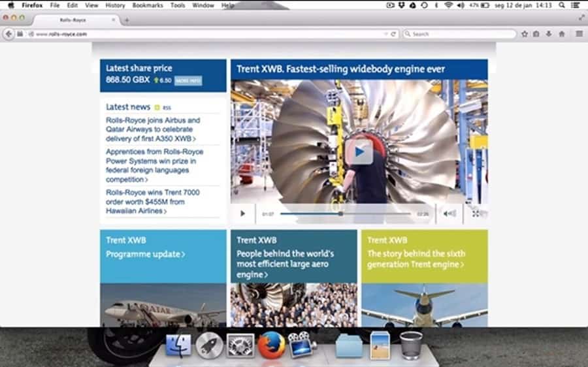Open the Edit menu

[73, 5]
